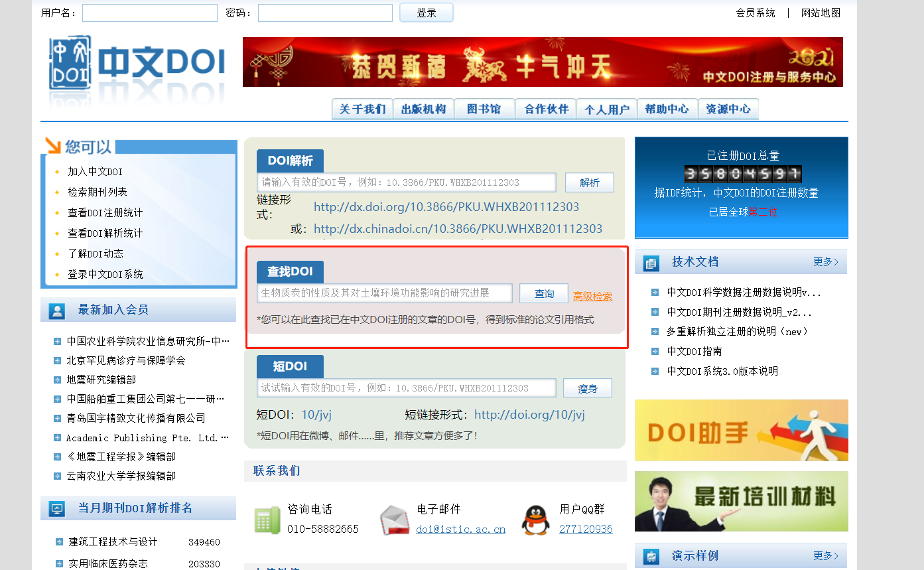Viewport: 924px width, 570px height.
Task: Click the 查询 button in 查找DOI section
Action: (x=543, y=293)
